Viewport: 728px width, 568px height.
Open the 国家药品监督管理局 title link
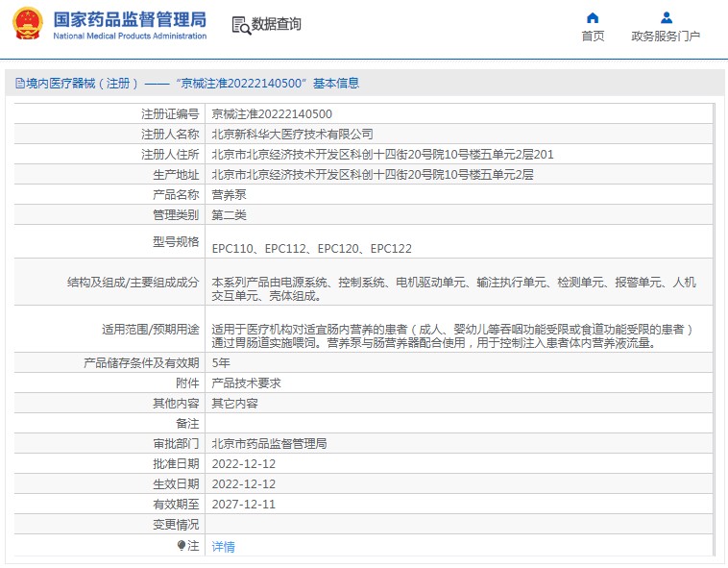(130, 19)
